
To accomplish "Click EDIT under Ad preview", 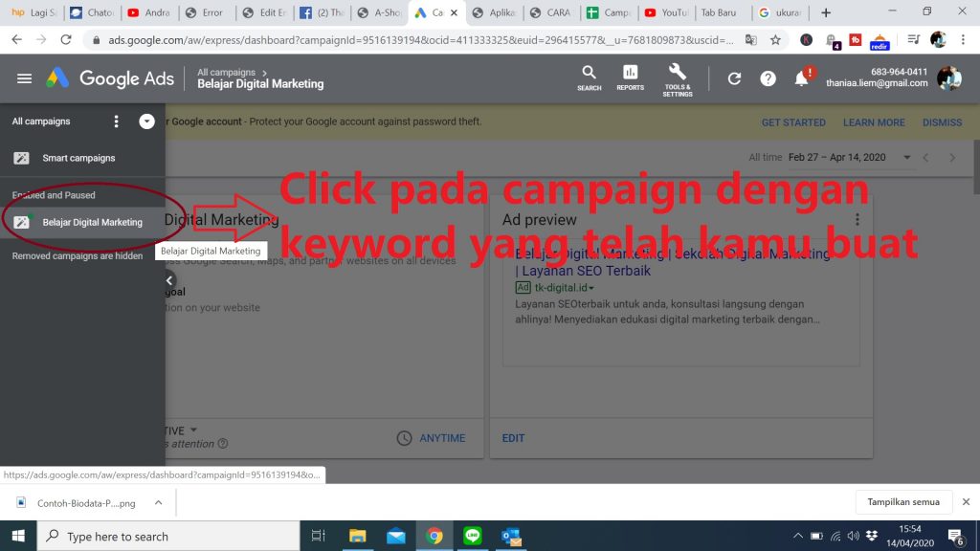I will (x=514, y=438).
